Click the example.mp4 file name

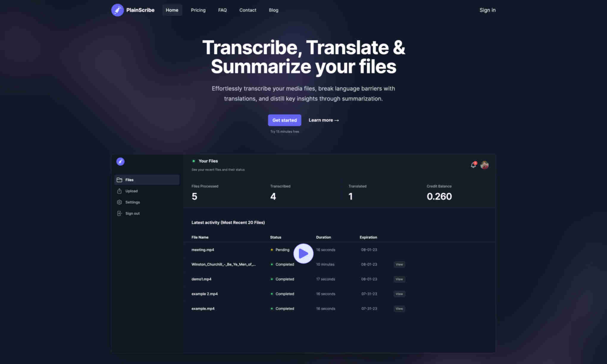tap(203, 309)
